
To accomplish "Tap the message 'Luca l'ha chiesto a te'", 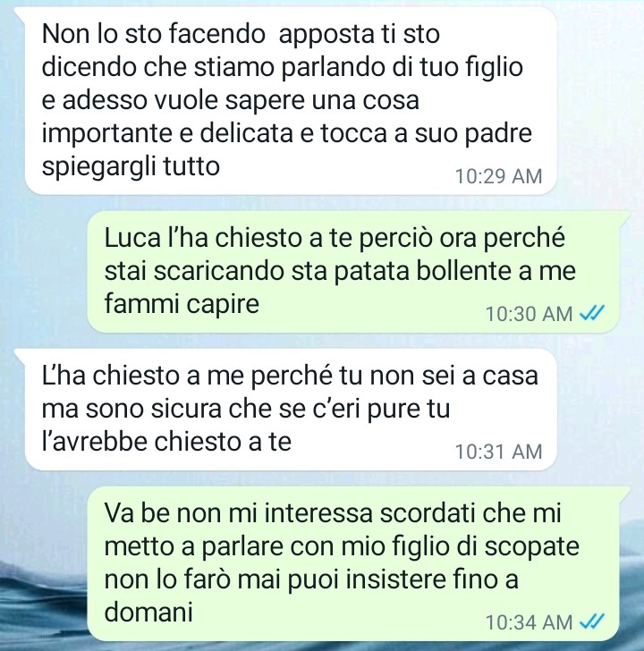I will click(x=353, y=272).
